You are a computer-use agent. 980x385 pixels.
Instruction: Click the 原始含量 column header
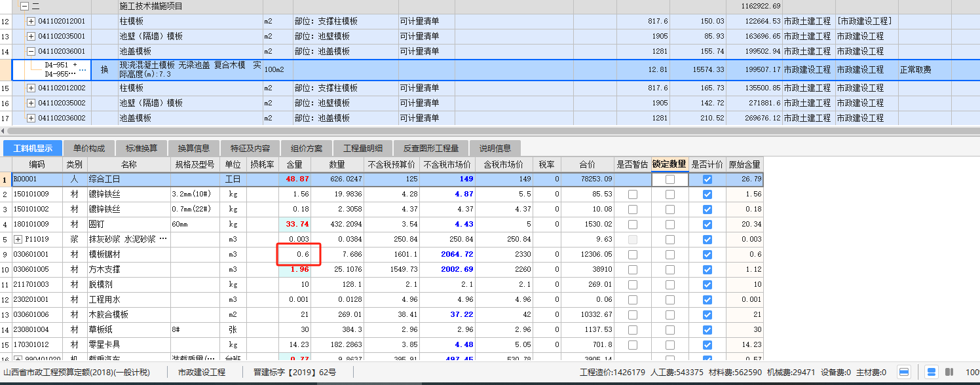(x=745, y=164)
